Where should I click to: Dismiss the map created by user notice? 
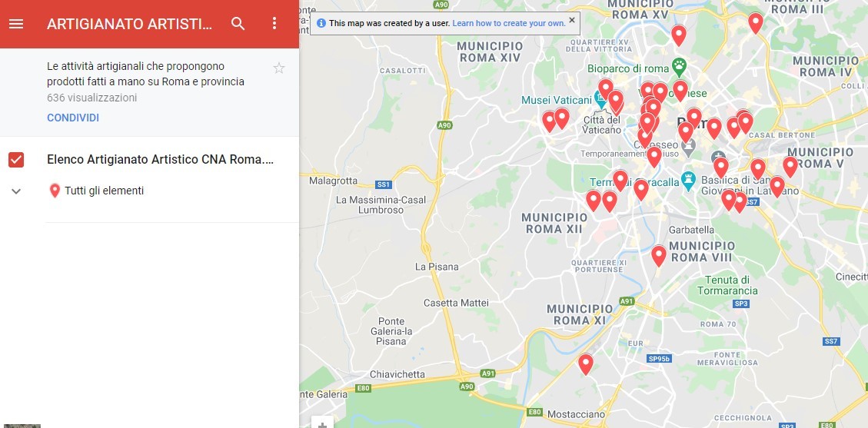pos(572,20)
